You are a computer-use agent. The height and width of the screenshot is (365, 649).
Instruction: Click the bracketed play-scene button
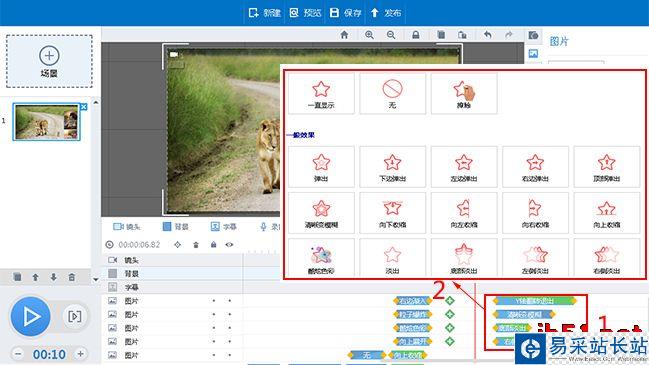click(x=75, y=317)
